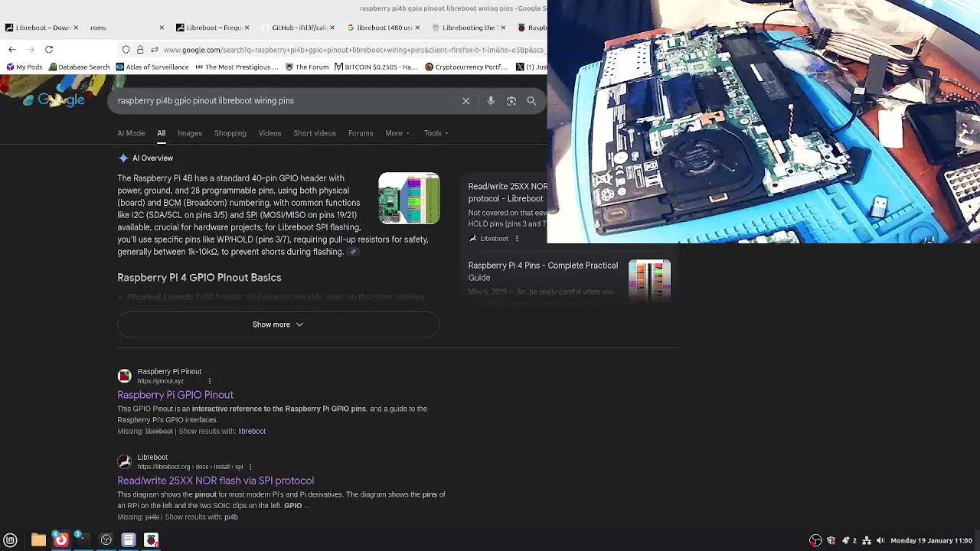Open the network connections tray icon
980x551 pixels.
click(867, 540)
